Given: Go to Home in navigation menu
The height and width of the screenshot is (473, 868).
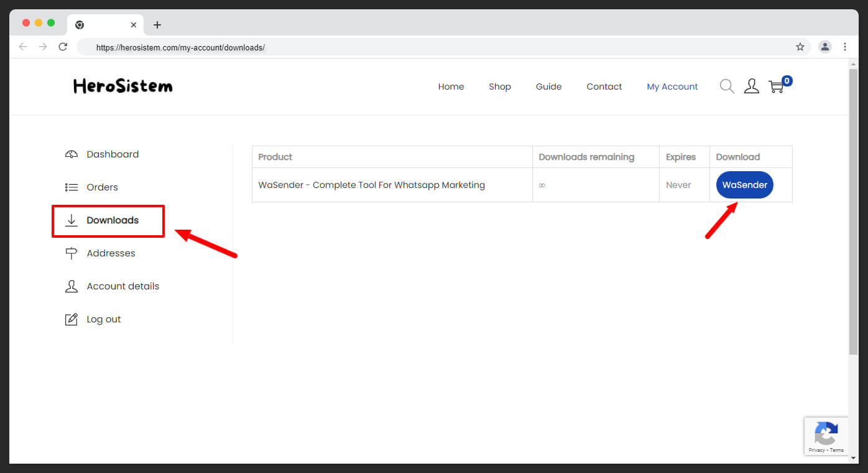Looking at the screenshot, I should pyautogui.click(x=451, y=87).
